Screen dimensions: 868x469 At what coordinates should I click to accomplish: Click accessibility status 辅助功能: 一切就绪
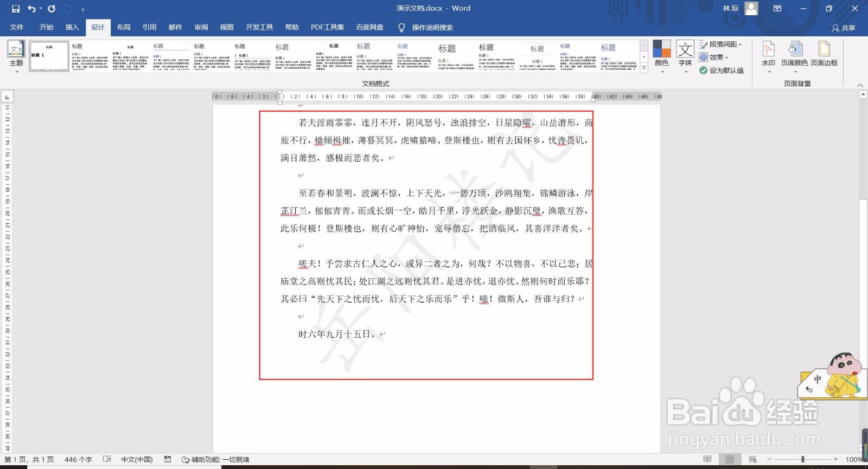[215, 459]
